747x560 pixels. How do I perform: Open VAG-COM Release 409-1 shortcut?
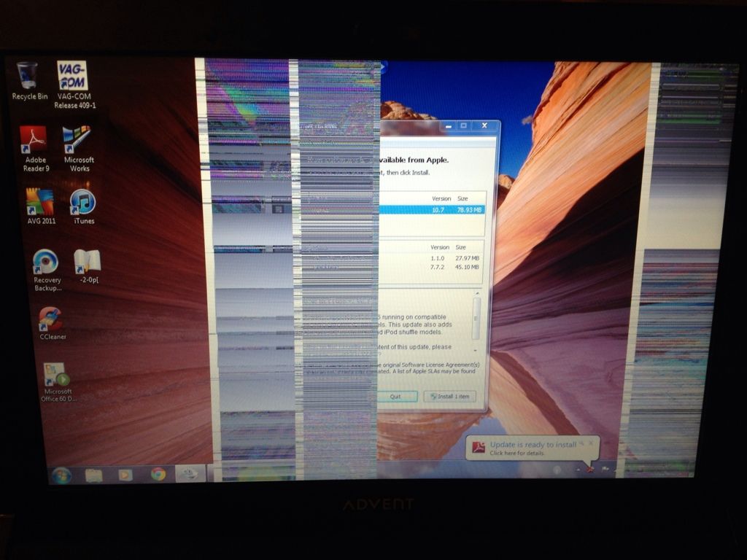[74, 85]
